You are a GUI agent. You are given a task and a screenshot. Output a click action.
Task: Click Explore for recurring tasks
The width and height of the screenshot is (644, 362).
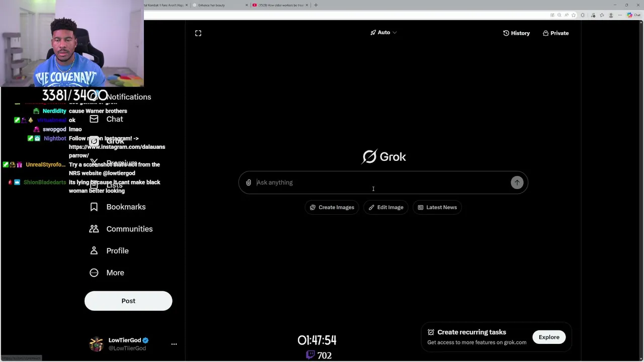coord(549,337)
